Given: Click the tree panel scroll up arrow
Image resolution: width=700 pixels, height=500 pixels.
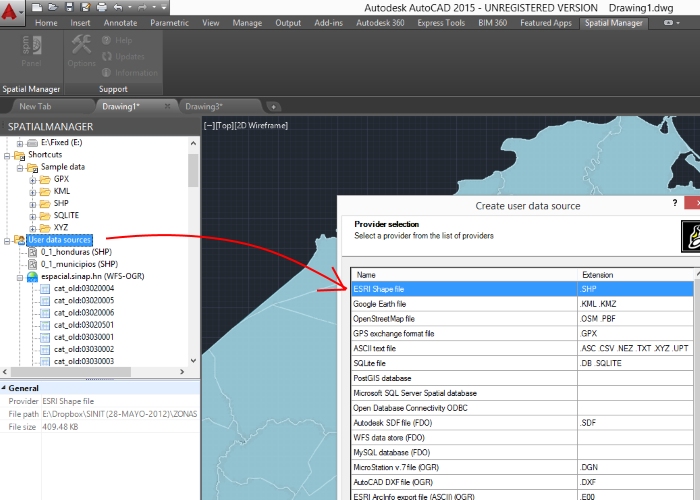Looking at the screenshot, I should [193, 143].
